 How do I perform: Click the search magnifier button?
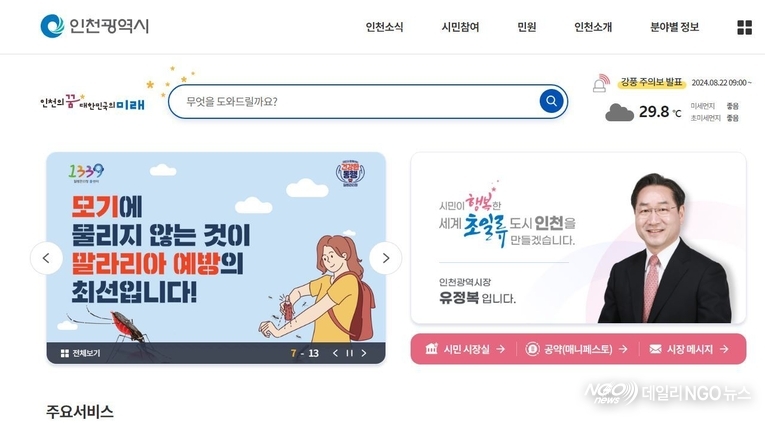pyautogui.click(x=551, y=101)
